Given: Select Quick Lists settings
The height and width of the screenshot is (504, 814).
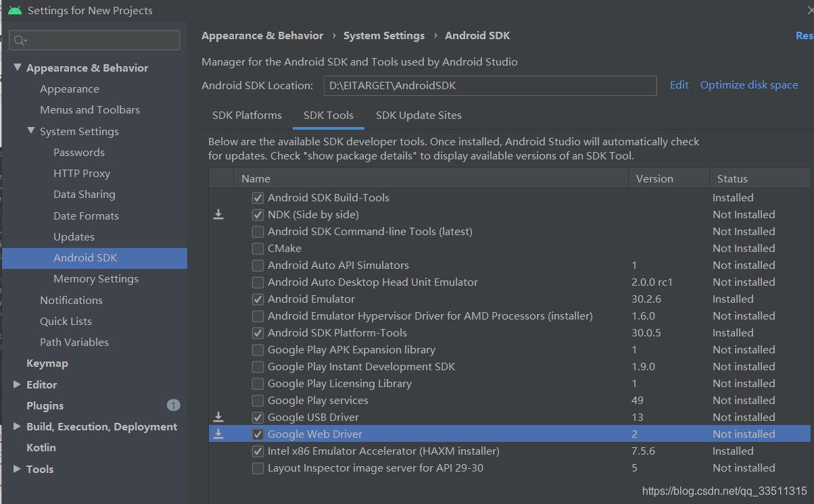Looking at the screenshot, I should (66, 322).
